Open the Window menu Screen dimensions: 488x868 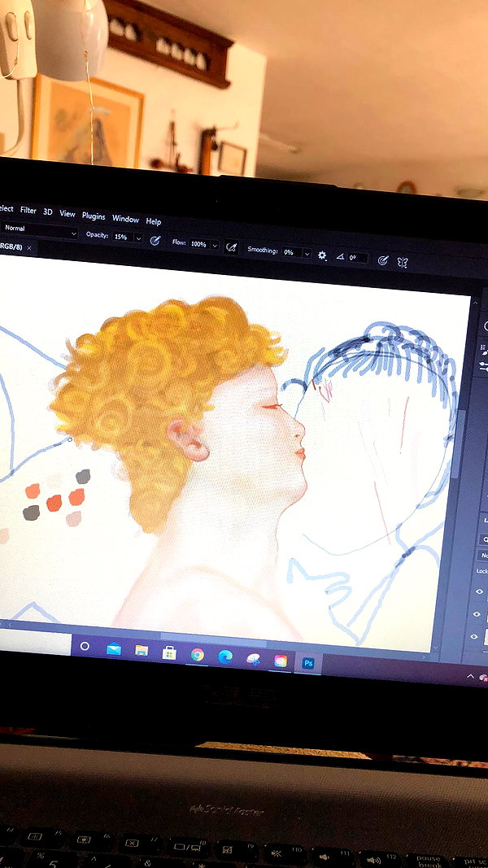(125, 219)
